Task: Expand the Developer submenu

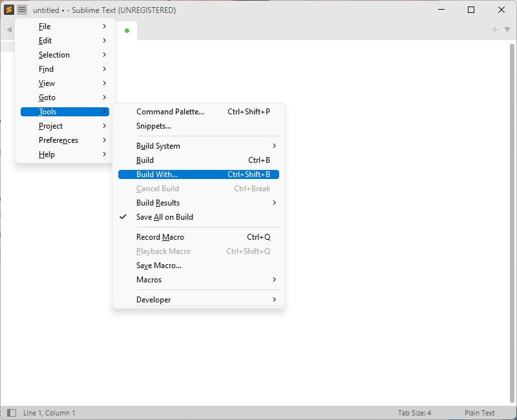Action: [x=198, y=300]
